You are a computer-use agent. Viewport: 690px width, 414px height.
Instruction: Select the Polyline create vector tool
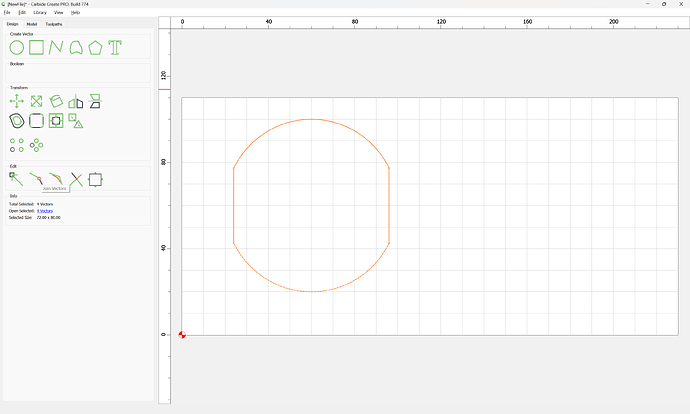pos(56,48)
